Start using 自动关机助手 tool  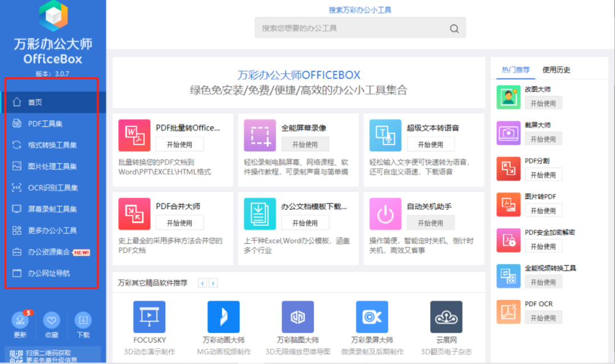(430, 223)
